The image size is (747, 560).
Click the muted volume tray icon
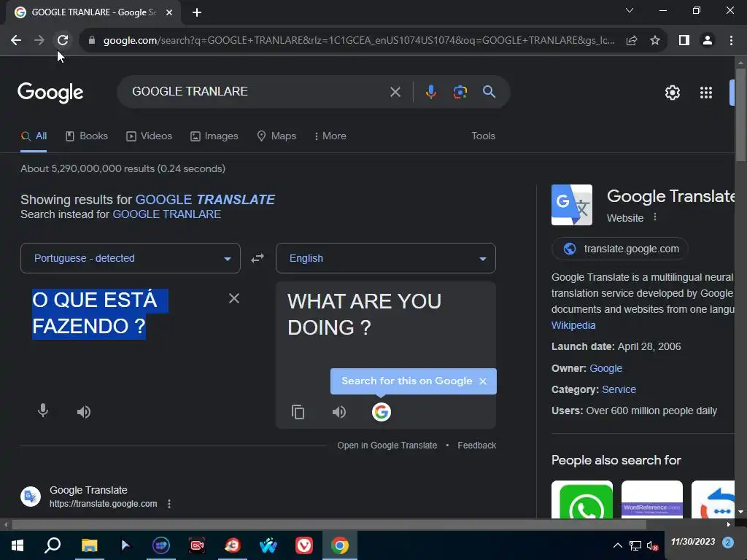[652, 545]
